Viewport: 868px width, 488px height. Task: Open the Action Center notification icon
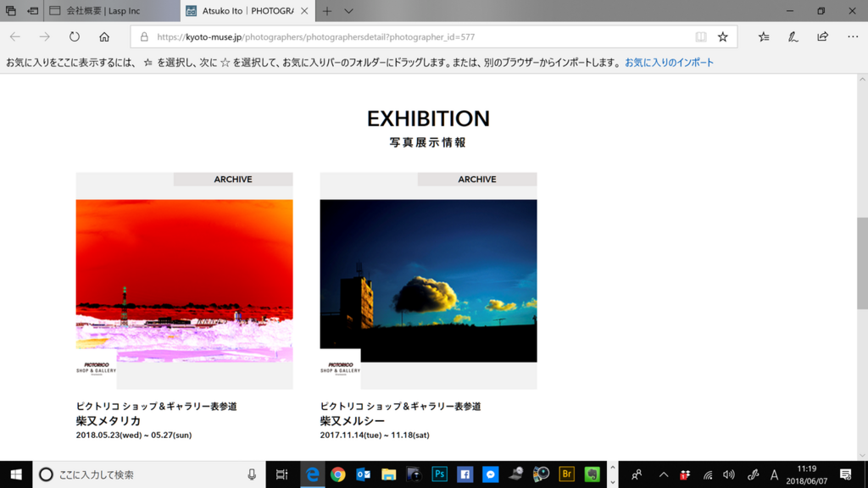click(845, 474)
